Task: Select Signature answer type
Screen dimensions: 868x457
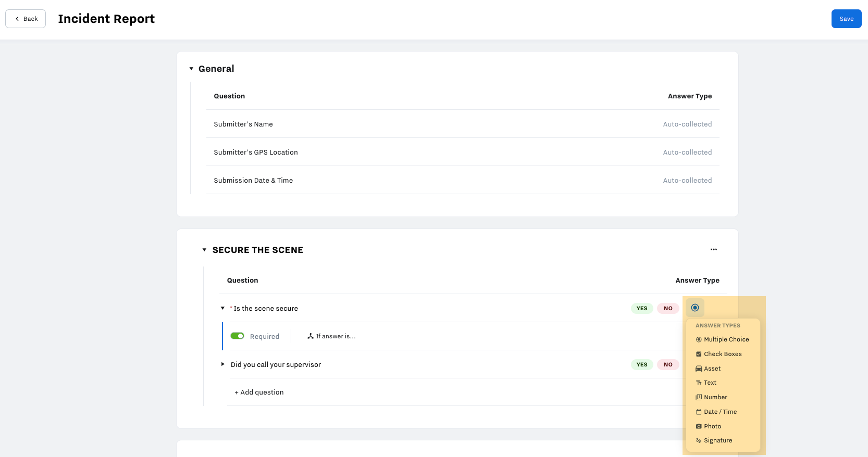Action: (717, 440)
